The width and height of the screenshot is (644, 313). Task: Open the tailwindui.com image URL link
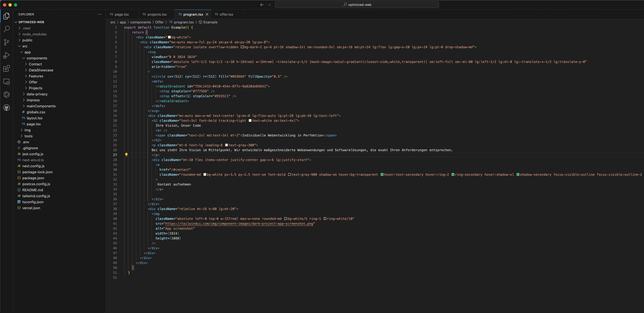pyautogui.click(x=239, y=224)
